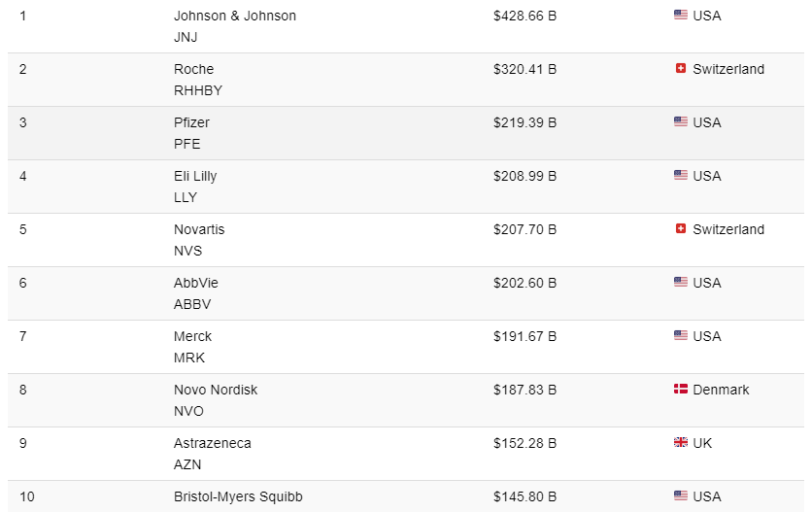The width and height of the screenshot is (812, 512).
Task: Open the Johnson & Johnson company link
Action: [x=234, y=16]
